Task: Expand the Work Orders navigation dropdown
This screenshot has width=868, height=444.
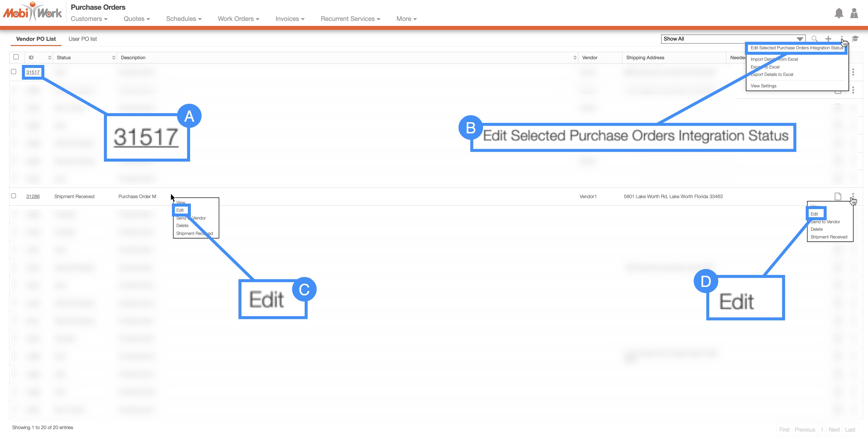Action: (238, 19)
